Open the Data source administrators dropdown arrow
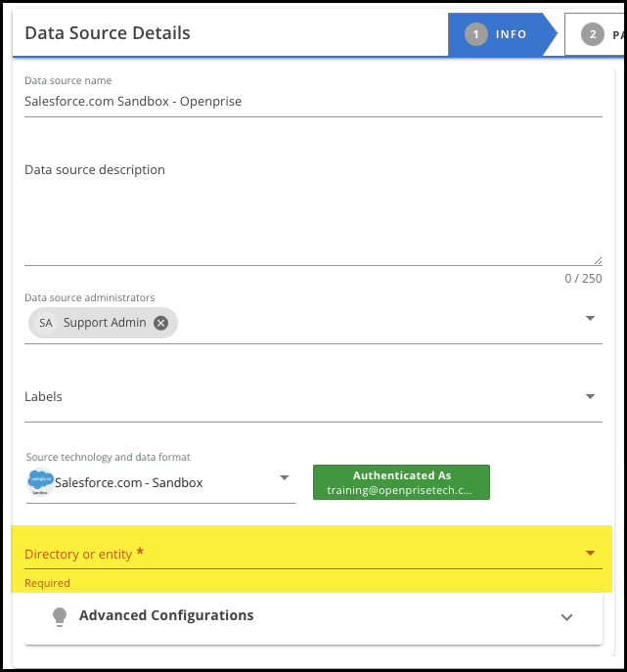The height and width of the screenshot is (672, 627). click(590, 318)
